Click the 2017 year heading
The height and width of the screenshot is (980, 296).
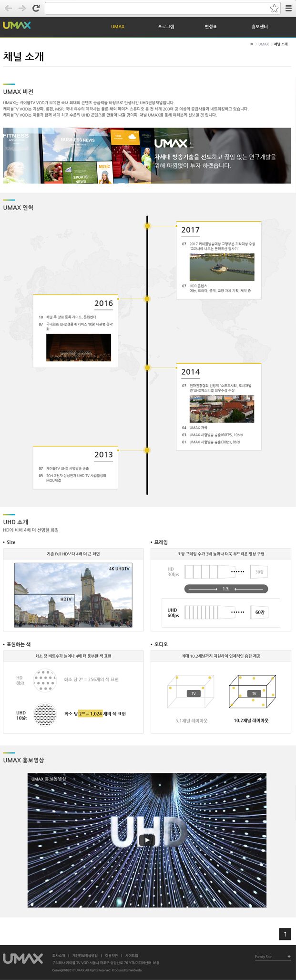pyautogui.click(x=190, y=230)
